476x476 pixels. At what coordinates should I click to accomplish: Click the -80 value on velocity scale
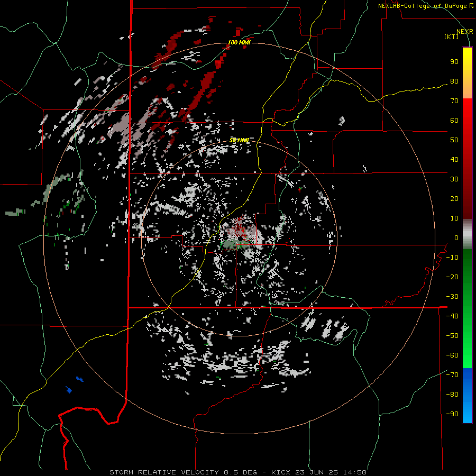[452, 395]
